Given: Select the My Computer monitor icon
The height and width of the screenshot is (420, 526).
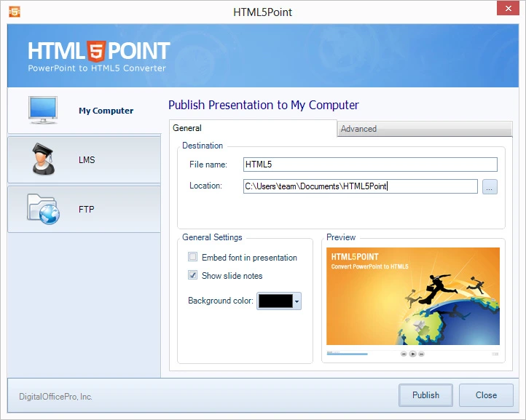Looking at the screenshot, I should [43, 110].
